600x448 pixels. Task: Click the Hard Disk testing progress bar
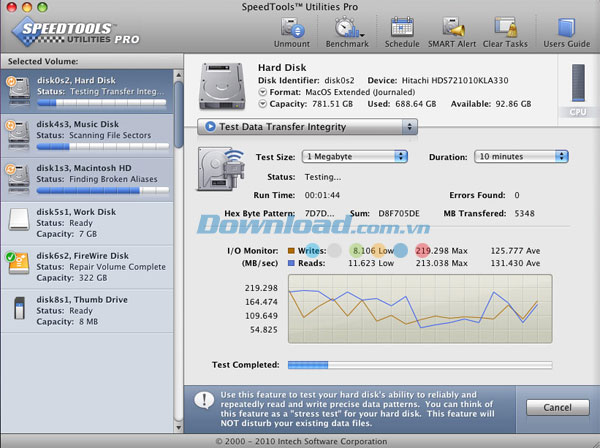(x=102, y=103)
